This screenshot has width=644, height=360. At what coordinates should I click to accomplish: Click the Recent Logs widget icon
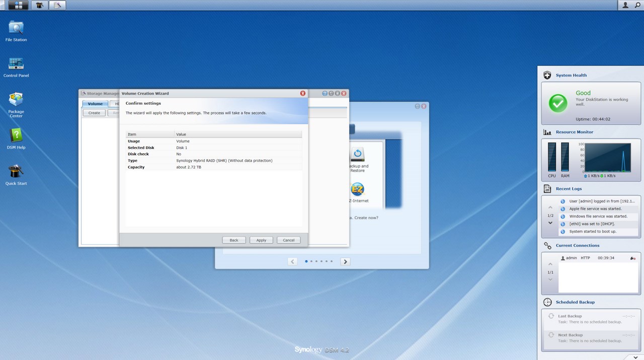click(547, 189)
